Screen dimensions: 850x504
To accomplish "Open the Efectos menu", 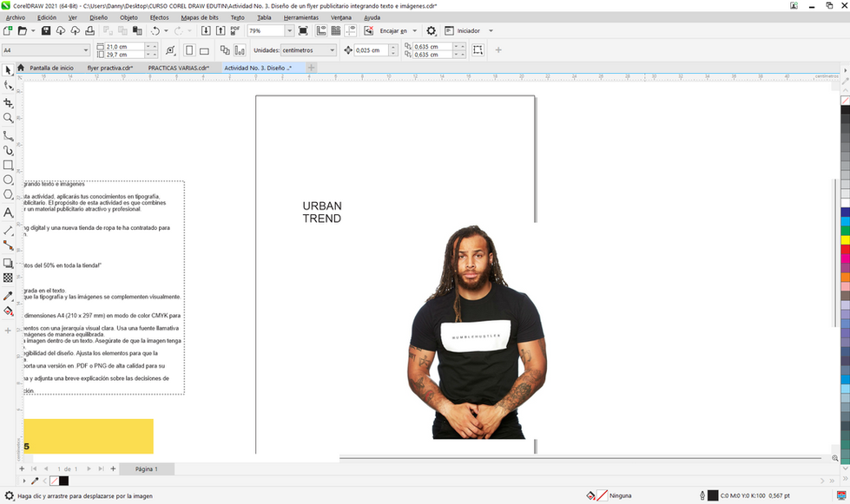I will point(160,17).
